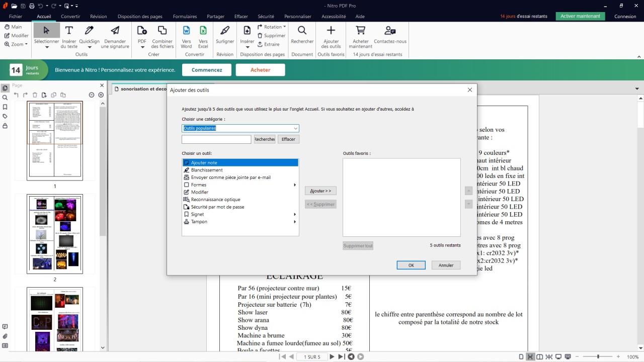The image size is (644, 362).
Task: Switch to the Sécurité tab
Action: [x=266, y=17]
